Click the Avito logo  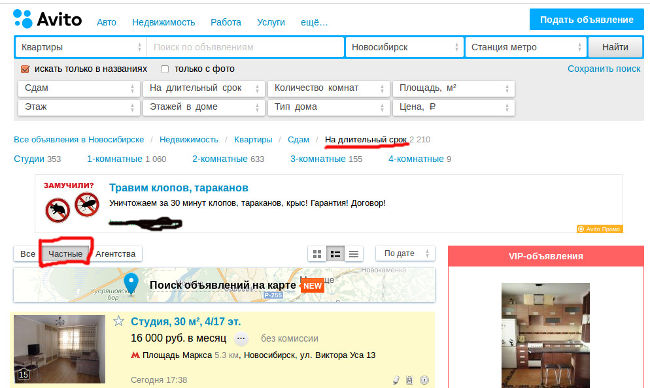pyautogui.click(x=48, y=19)
